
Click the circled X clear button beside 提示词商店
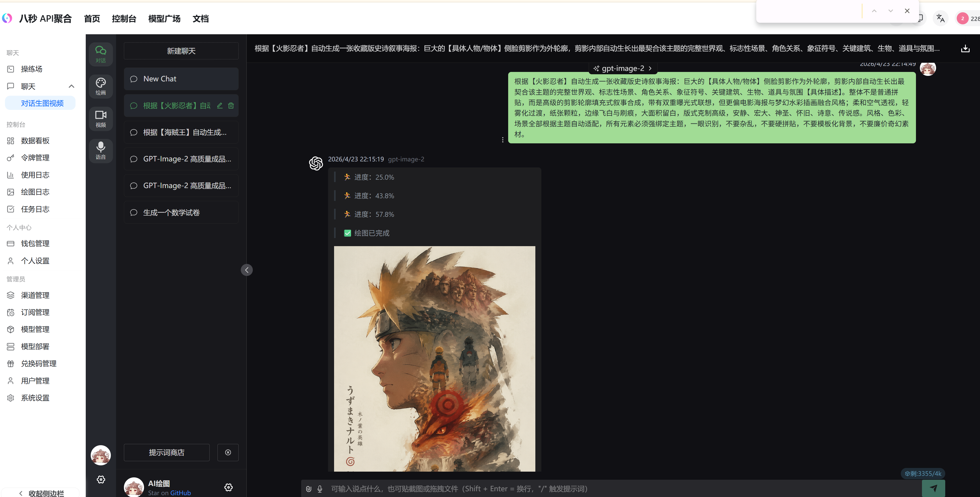[228, 452]
